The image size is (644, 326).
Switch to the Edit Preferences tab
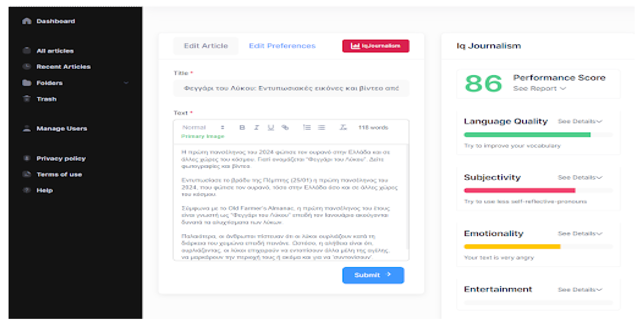282,46
